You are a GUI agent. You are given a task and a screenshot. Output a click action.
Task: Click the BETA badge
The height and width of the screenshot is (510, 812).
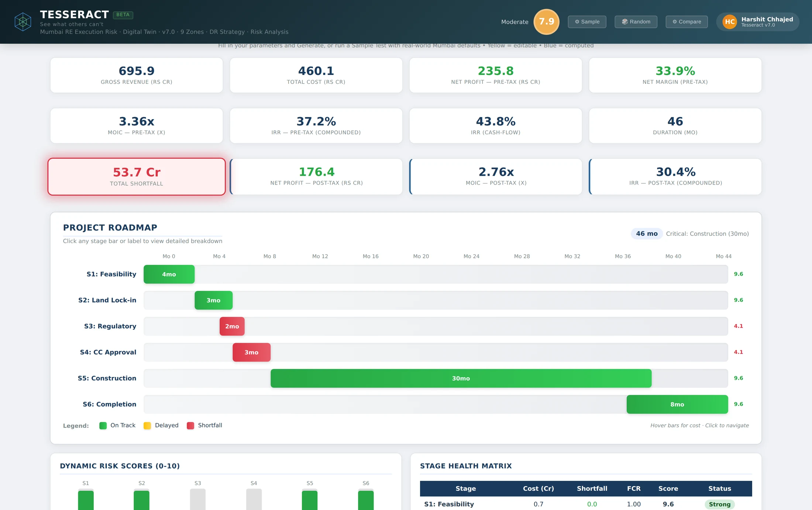[x=123, y=15]
